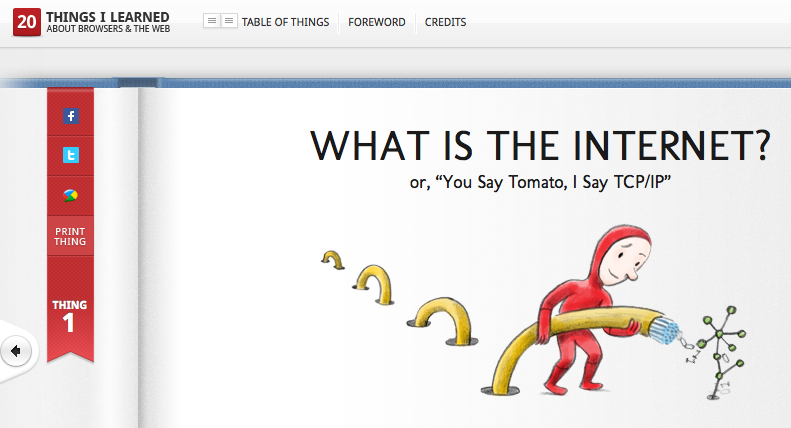Click the red 20 logo badge
The height and width of the screenshot is (428, 791).
coord(27,22)
